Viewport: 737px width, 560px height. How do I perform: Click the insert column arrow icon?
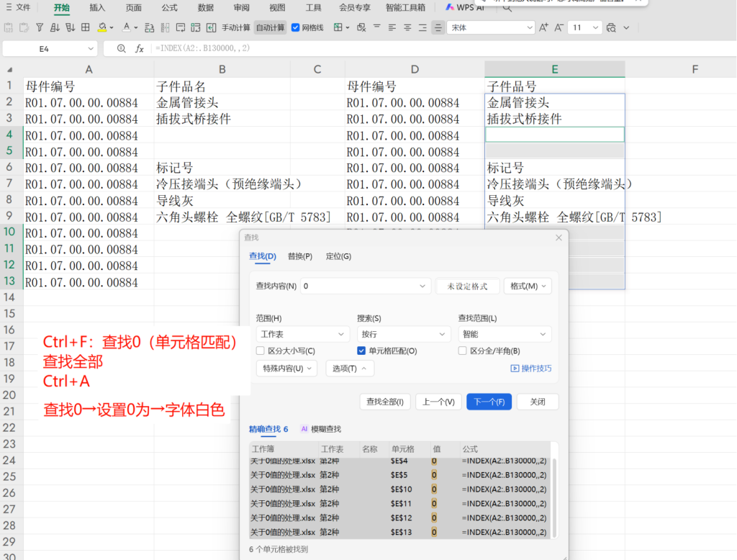(211, 28)
